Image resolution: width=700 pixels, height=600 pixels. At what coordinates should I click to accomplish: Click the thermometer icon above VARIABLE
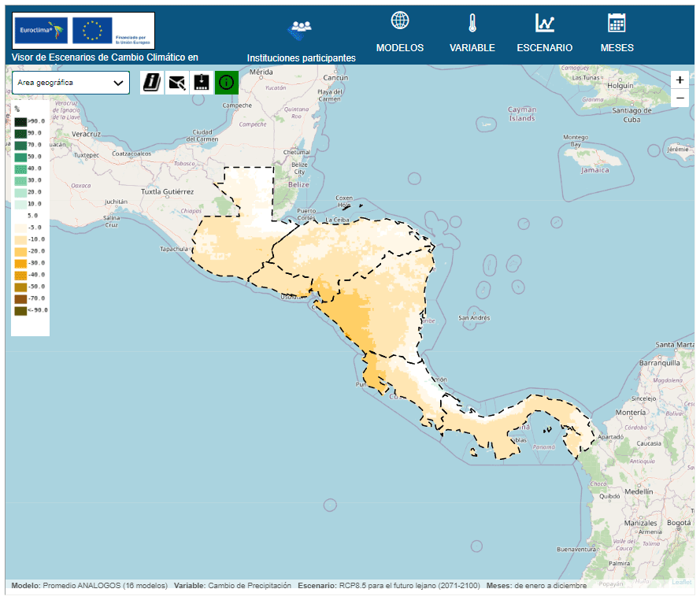coord(472,22)
